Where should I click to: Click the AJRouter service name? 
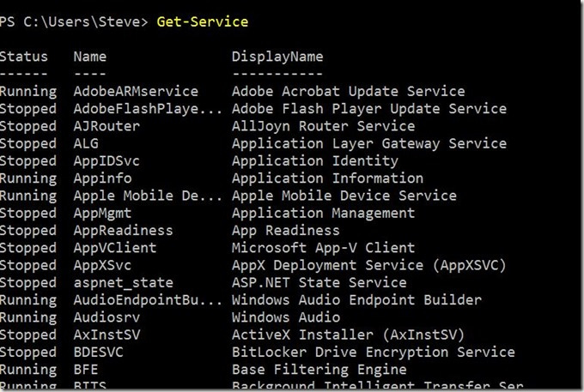pos(106,126)
